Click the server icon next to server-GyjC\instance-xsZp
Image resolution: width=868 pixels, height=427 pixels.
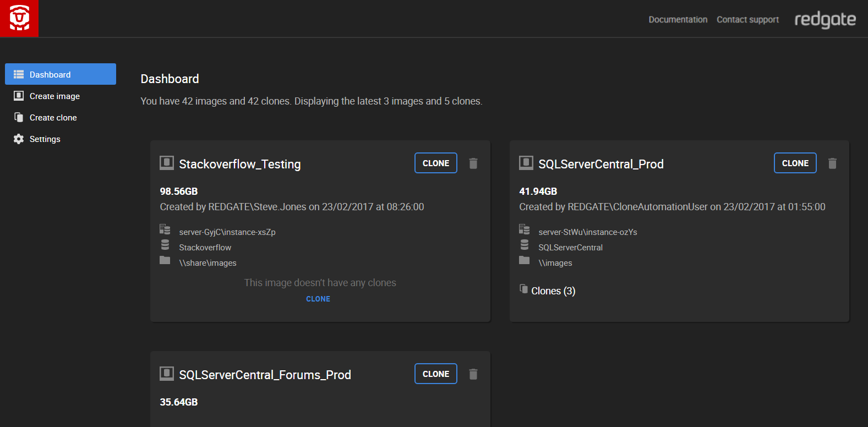tap(165, 229)
